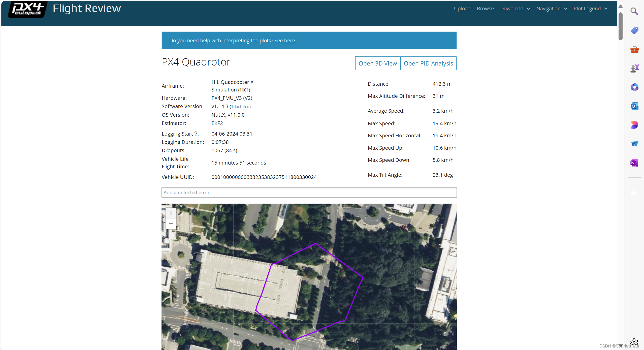Click the 'Add a detected error' field
Screen dimensions: 644x350
click(x=309, y=193)
